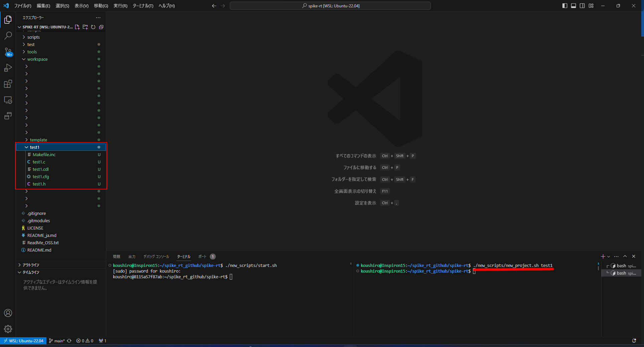Open the Remote Explorer panel

(8, 100)
